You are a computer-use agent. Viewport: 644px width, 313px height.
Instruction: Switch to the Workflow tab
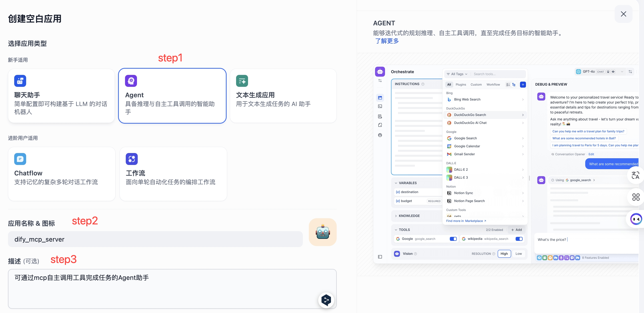493,84
